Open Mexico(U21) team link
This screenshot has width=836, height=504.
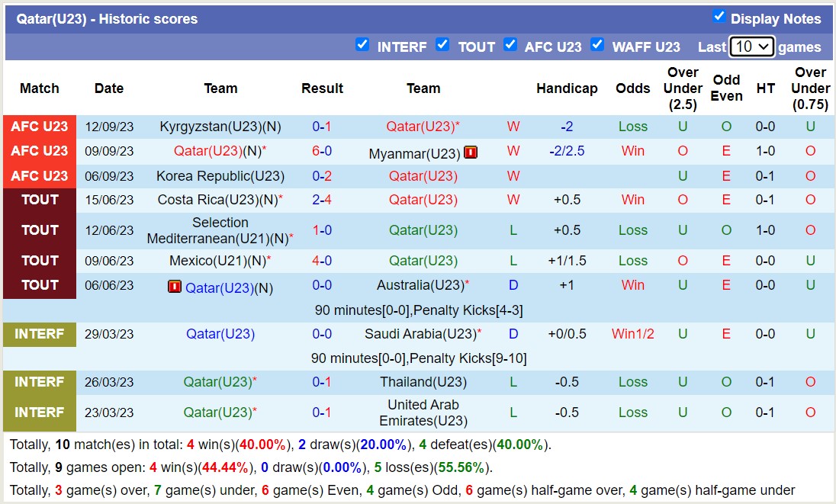click(x=217, y=261)
